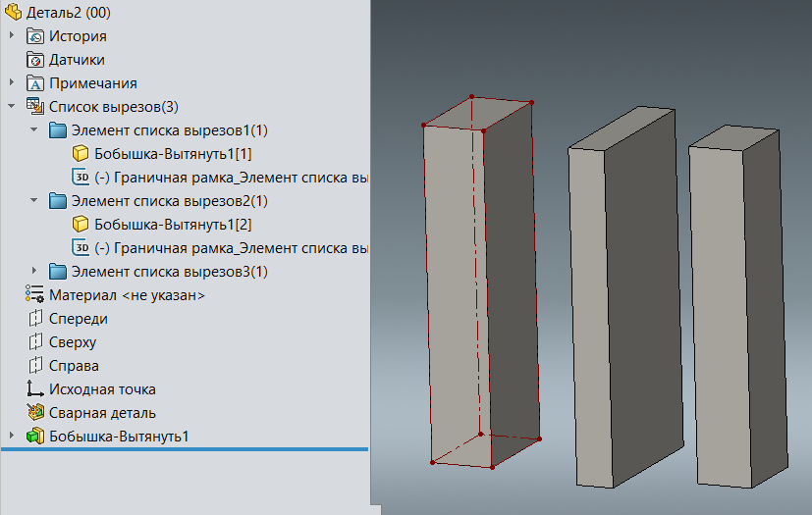Viewport: 812px width, 515px height.
Task: Select Элемент списка вырезов3(1) label
Action: coord(169,272)
